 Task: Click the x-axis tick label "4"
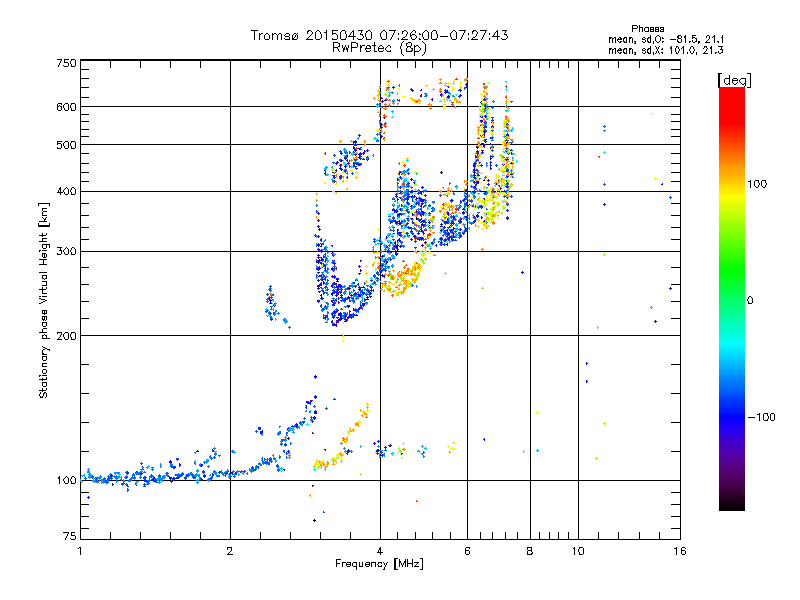coord(380,551)
